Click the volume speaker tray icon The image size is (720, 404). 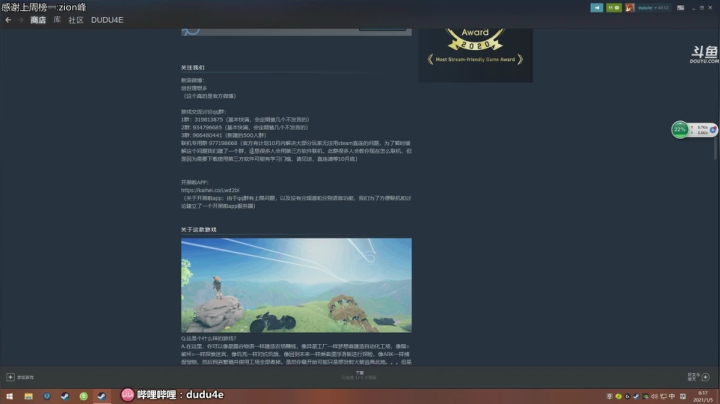(x=654, y=396)
